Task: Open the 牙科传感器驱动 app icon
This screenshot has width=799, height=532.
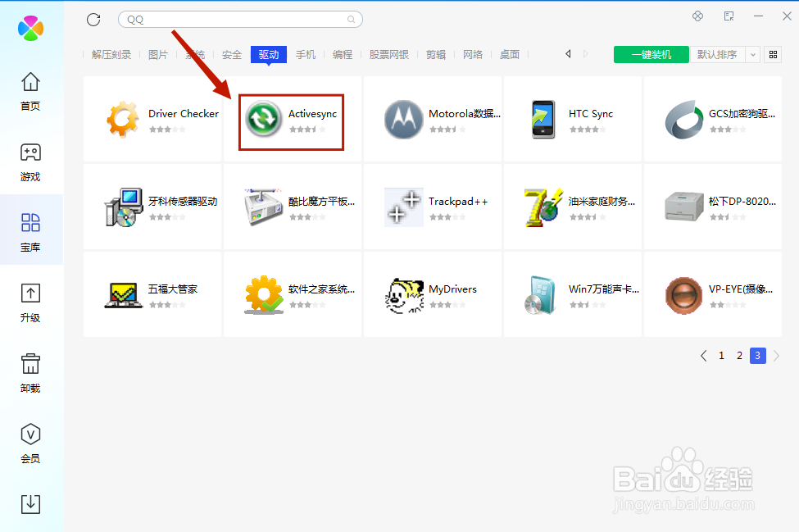Action: pos(123,207)
